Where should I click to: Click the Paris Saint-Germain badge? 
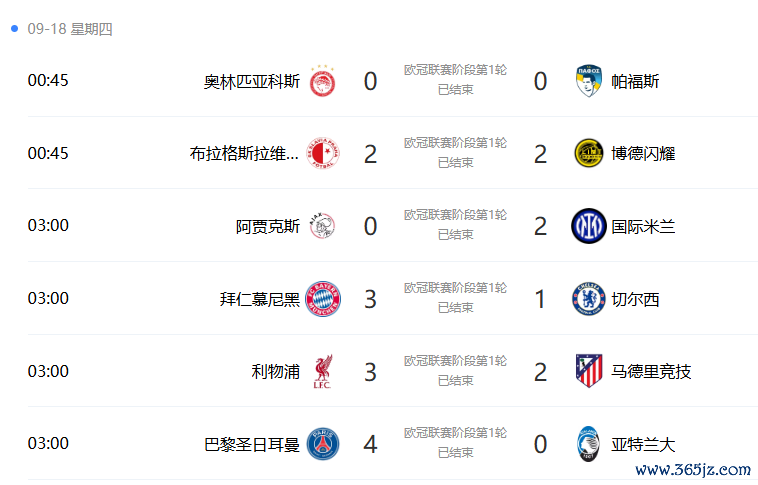pyautogui.click(x=323, y=443)
